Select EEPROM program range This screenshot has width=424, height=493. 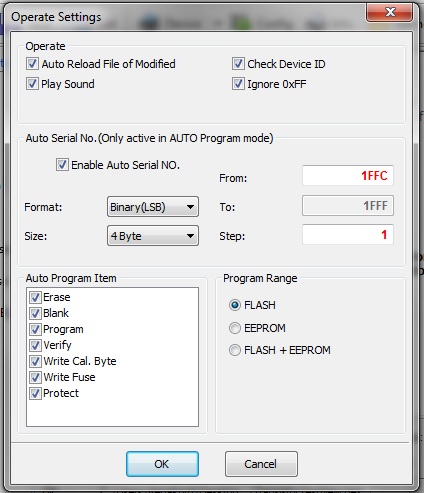coord(235,328)
